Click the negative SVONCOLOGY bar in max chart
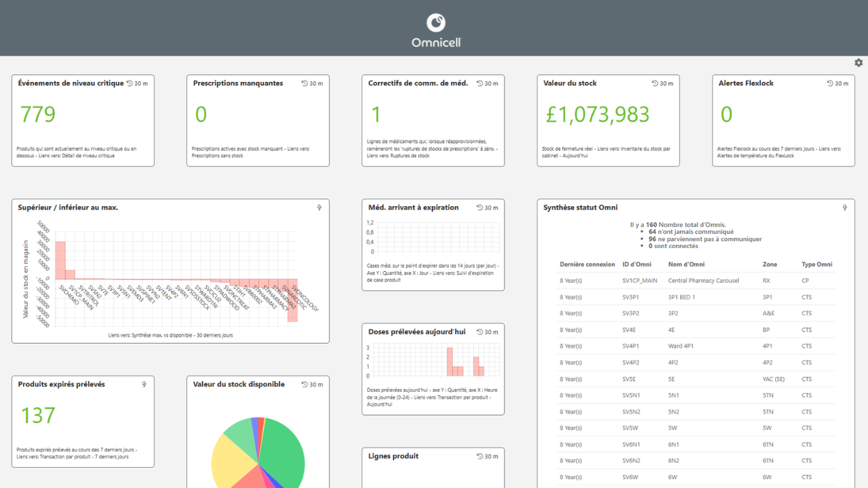Viewport: 868px width, 488px height. point(292,300)
